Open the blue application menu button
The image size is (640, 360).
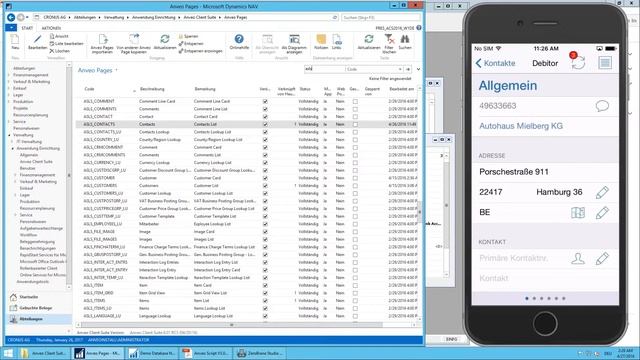(x=11, y=28)
